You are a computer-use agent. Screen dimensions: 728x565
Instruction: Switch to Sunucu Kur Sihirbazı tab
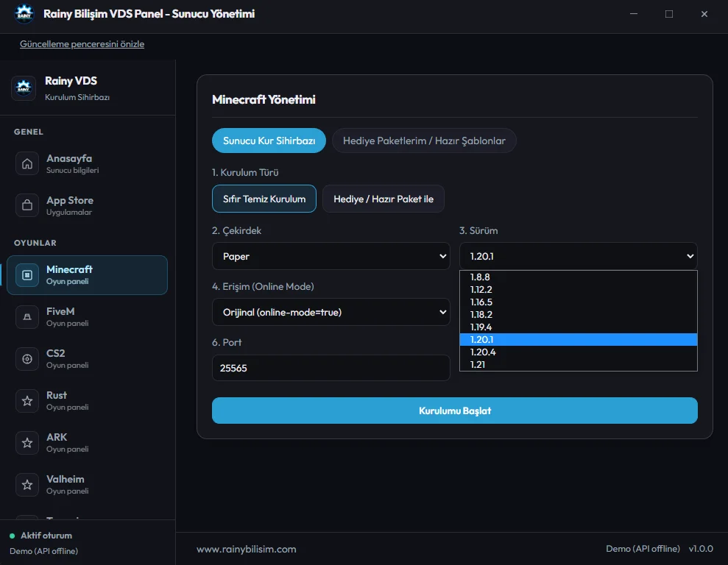[269, 141]
